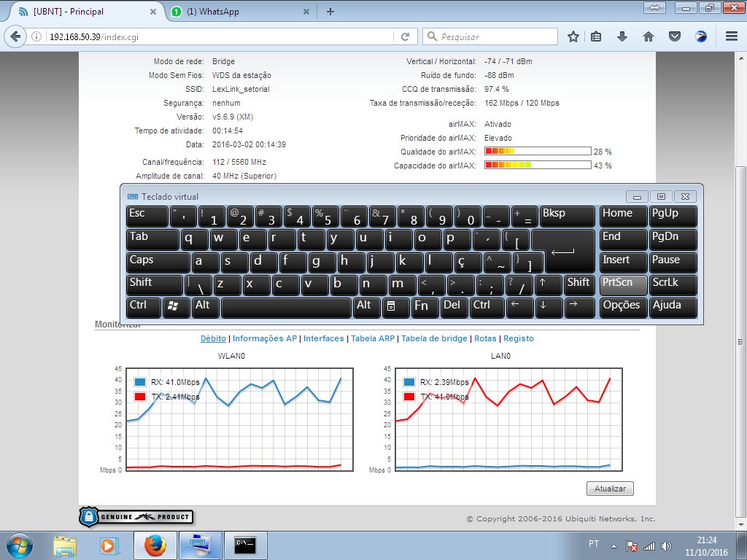Go to Firefox home page icon

point(648,36)
